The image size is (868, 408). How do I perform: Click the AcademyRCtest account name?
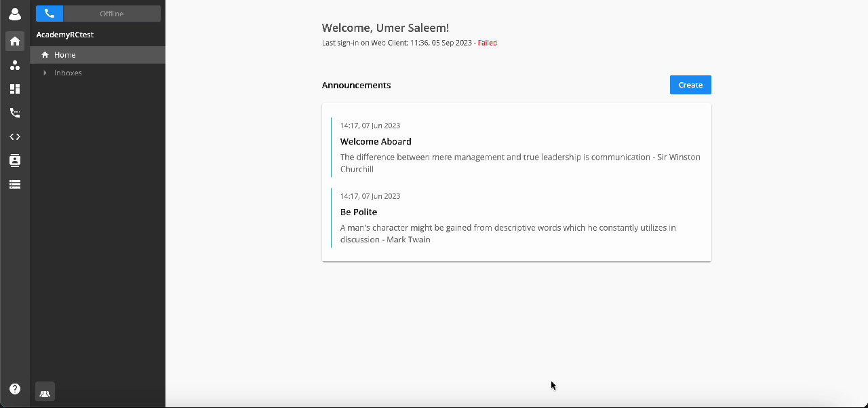coord(65,35)
